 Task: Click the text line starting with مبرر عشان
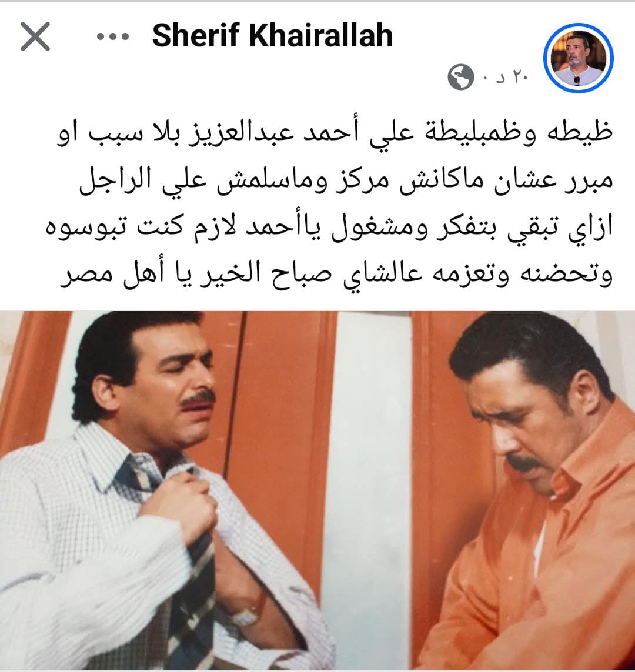pos(346,180)
